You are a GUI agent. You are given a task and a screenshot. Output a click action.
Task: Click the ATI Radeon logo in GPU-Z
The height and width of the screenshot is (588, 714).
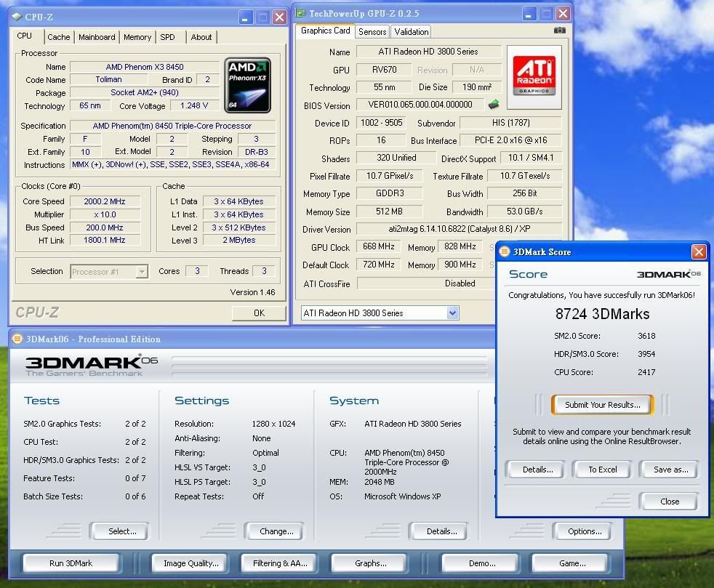[x=534, y=77]
